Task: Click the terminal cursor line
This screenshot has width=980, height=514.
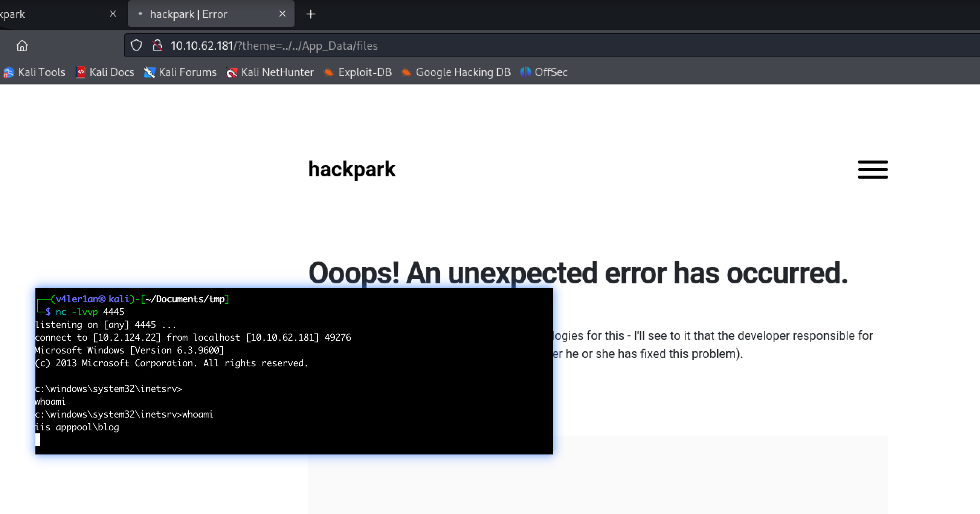Action: (x=38, y=440)
